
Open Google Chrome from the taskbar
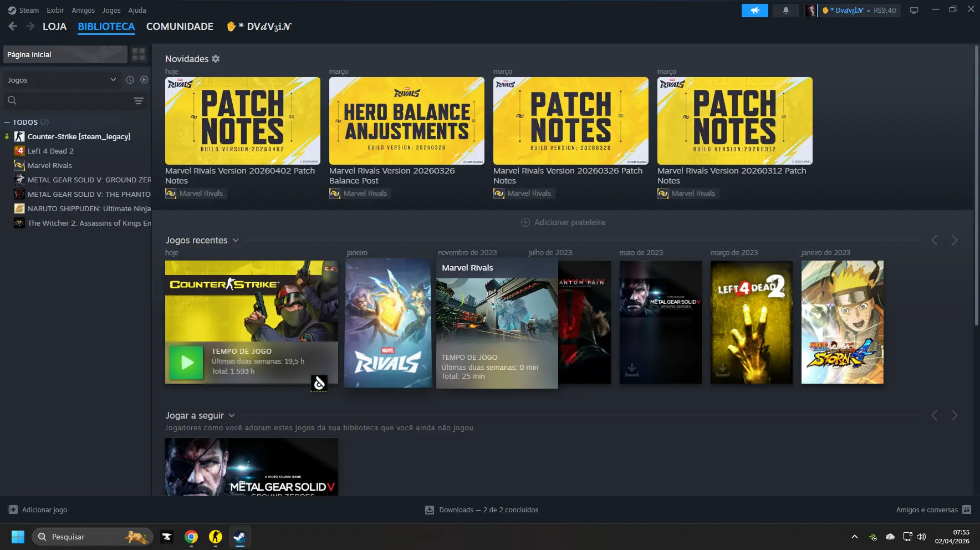(191, 537)
